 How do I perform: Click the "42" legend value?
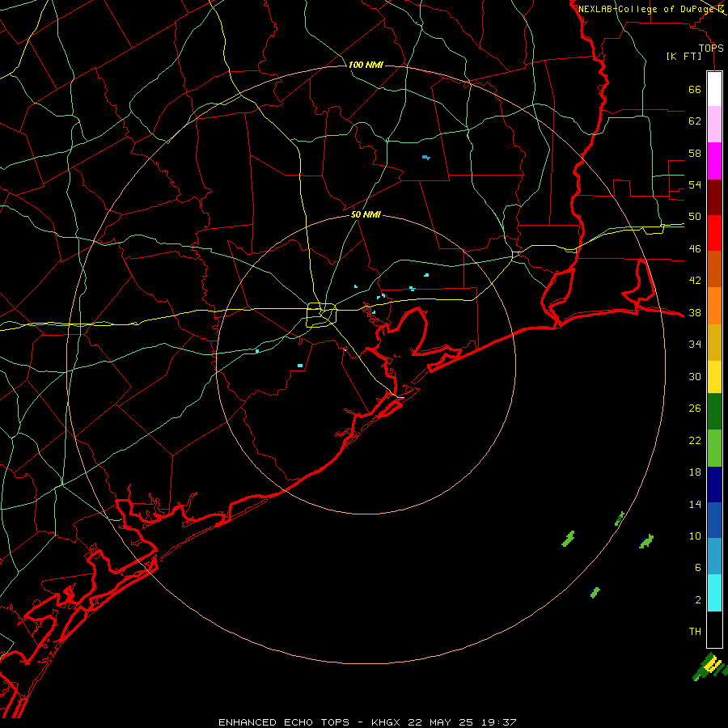(695, 281)
